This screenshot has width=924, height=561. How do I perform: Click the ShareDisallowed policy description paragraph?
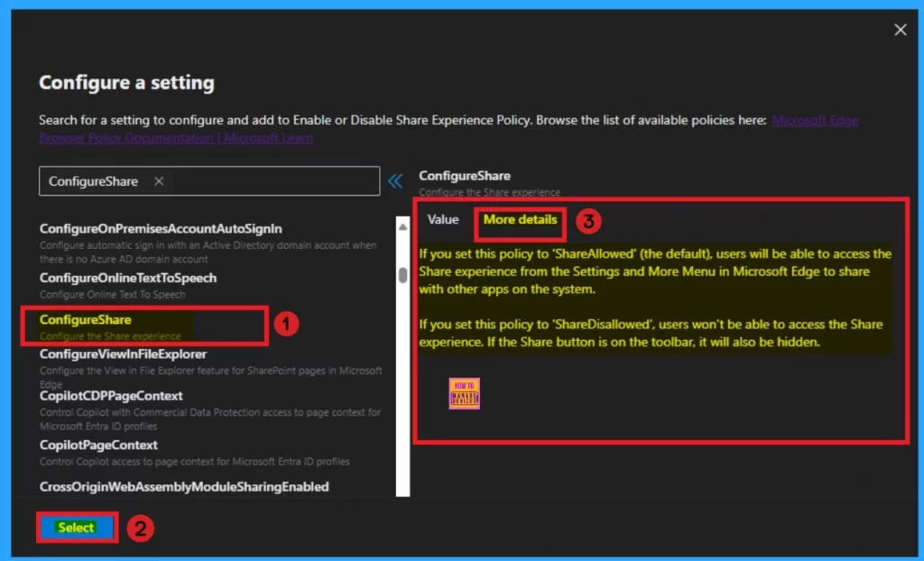click(x=651, y=333)
